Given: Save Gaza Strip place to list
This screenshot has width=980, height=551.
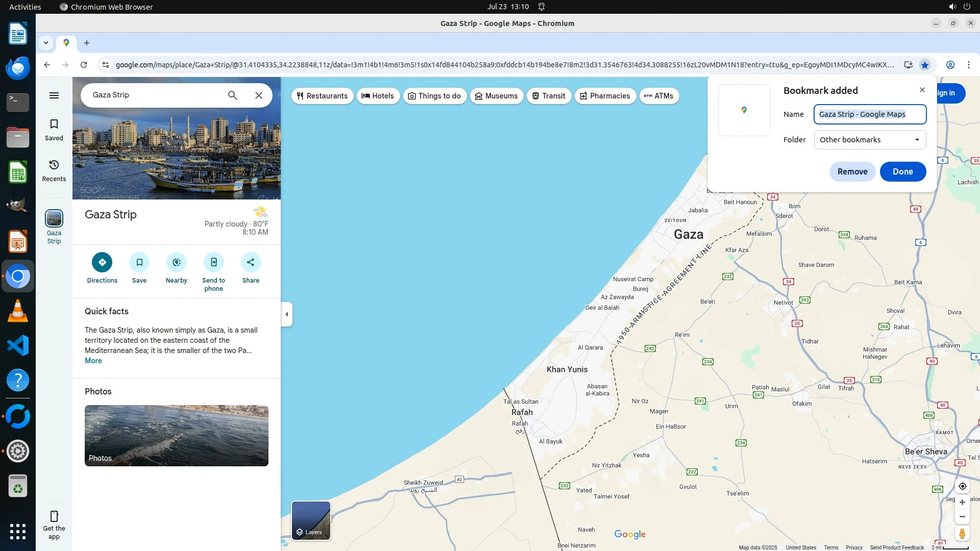Looking at the screenshot, I should (x=139, y=262).
